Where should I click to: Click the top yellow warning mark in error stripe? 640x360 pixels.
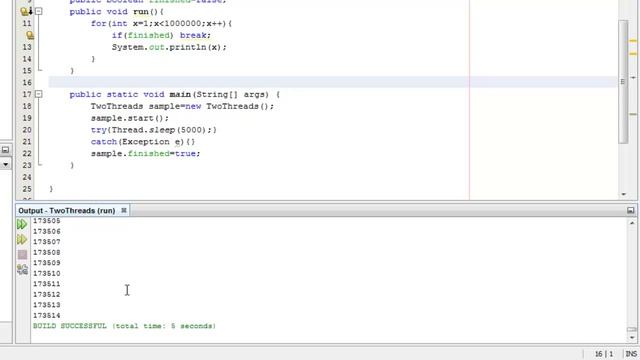[x=633, y=41]
